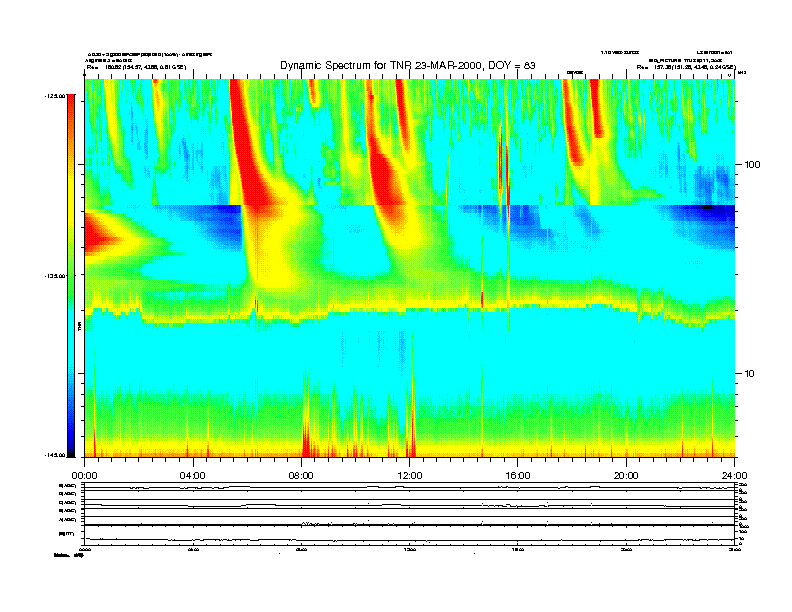Click the 04:00 time axis label

click(x=192, y=476)
